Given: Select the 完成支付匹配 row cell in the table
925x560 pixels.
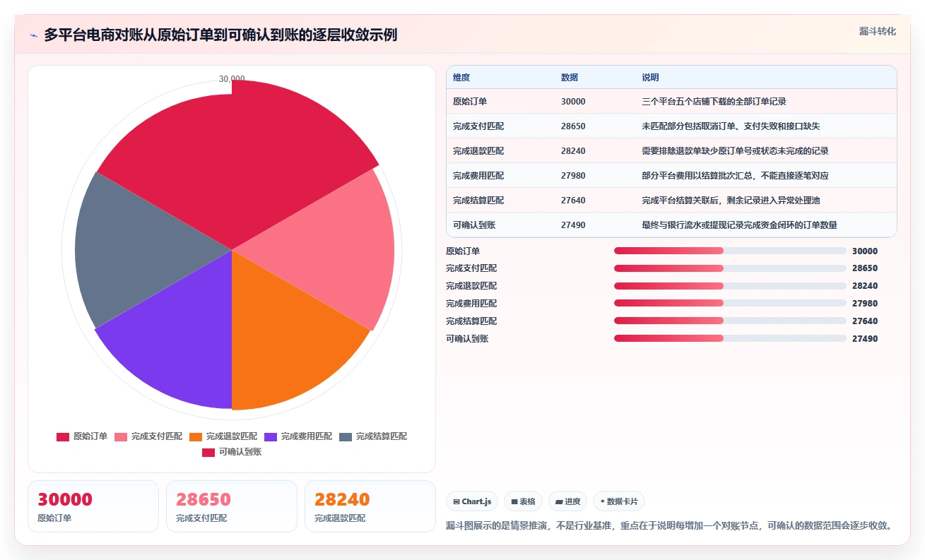Looking at the screenshot, I should click(478, 126).
